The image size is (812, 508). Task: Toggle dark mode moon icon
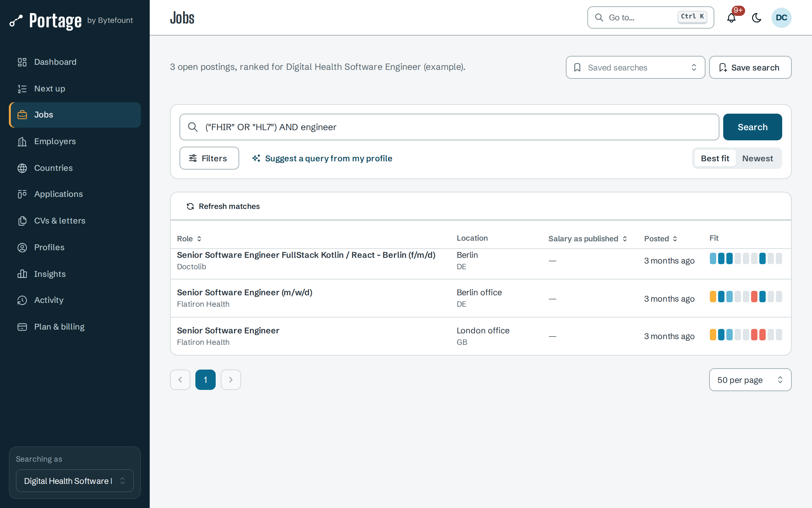tap(756, 17)
